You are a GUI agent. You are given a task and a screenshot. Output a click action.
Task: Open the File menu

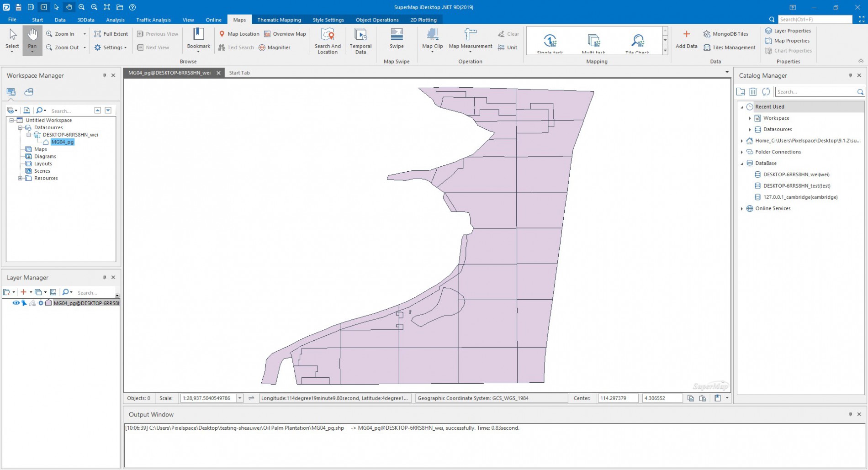pos(12,20)
